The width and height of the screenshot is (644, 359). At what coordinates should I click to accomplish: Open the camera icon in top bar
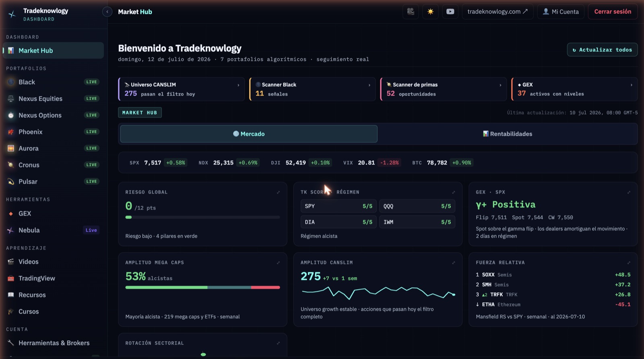coord(411,12)
